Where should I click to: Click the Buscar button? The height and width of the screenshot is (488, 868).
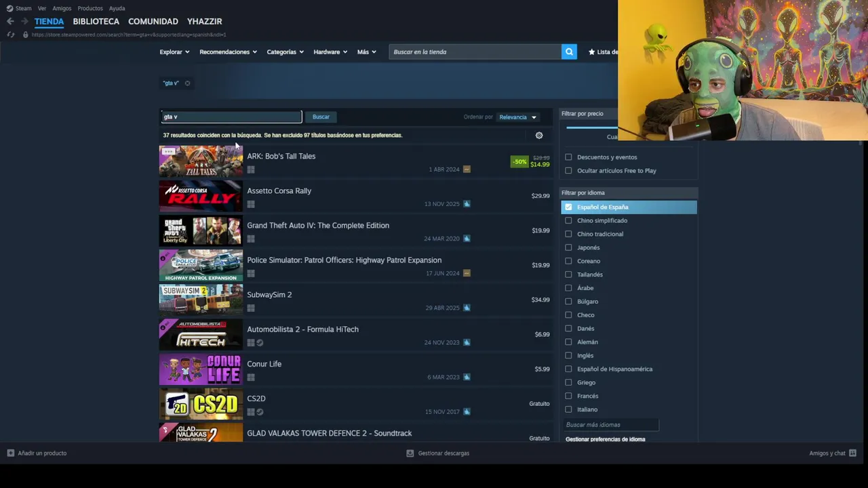point(321,117)
